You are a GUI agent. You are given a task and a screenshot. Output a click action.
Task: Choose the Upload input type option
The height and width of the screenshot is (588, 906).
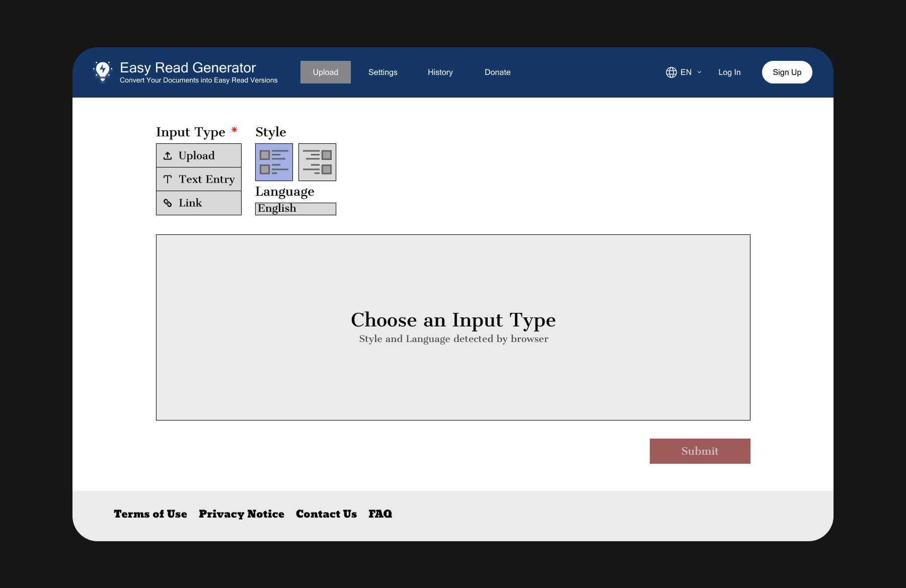coord(199,155)
